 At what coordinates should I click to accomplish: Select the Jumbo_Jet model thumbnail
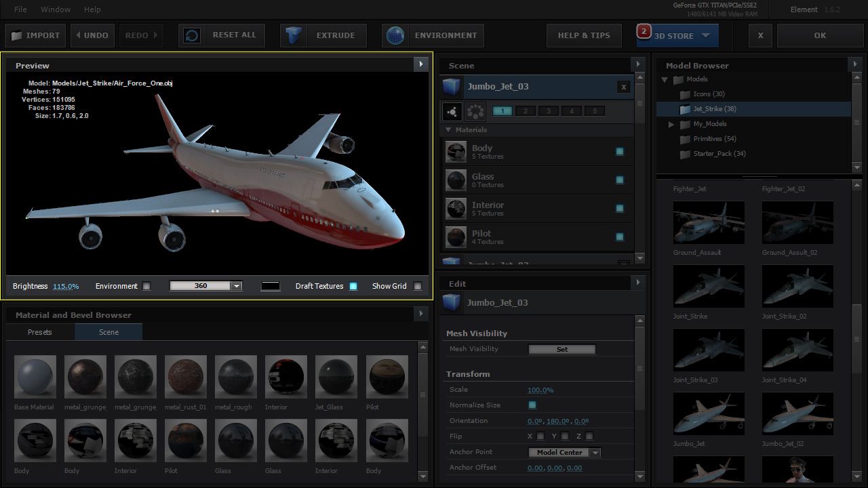(709, 413)
